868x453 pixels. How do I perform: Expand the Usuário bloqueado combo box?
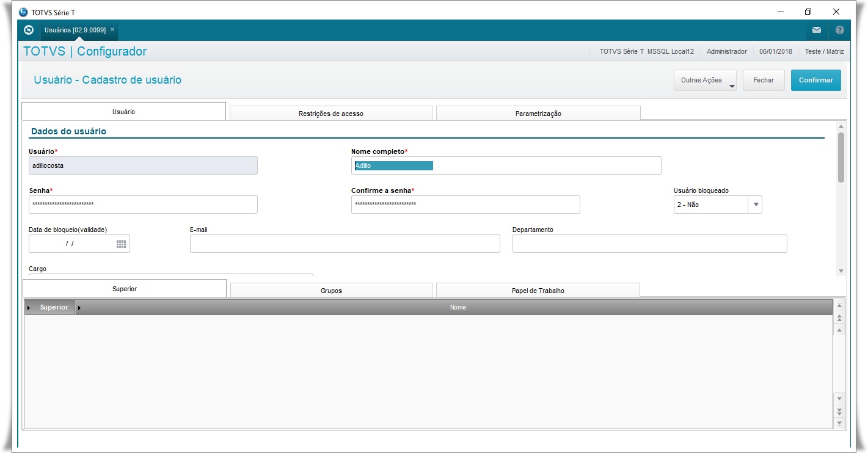click(756, 205)
